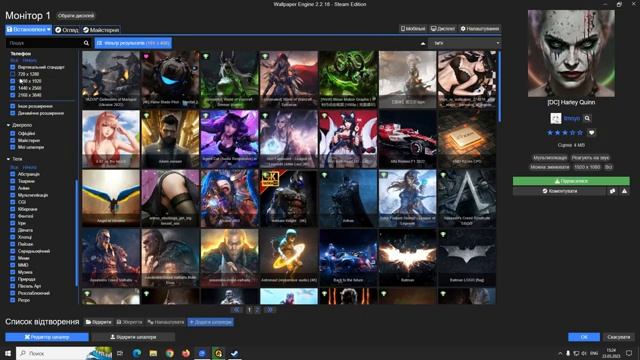Click the magnifier icon beside the author name
The image size is (640, 360).
(587, 118)
